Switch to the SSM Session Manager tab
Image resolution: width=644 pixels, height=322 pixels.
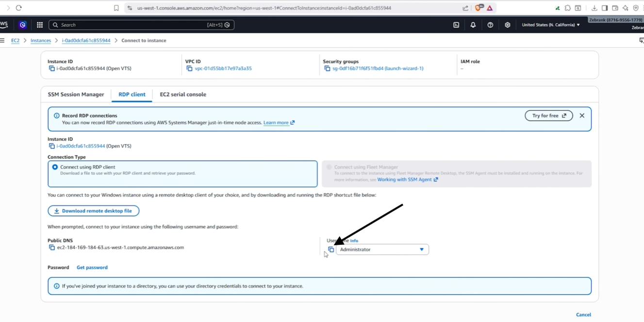point(76,94)
